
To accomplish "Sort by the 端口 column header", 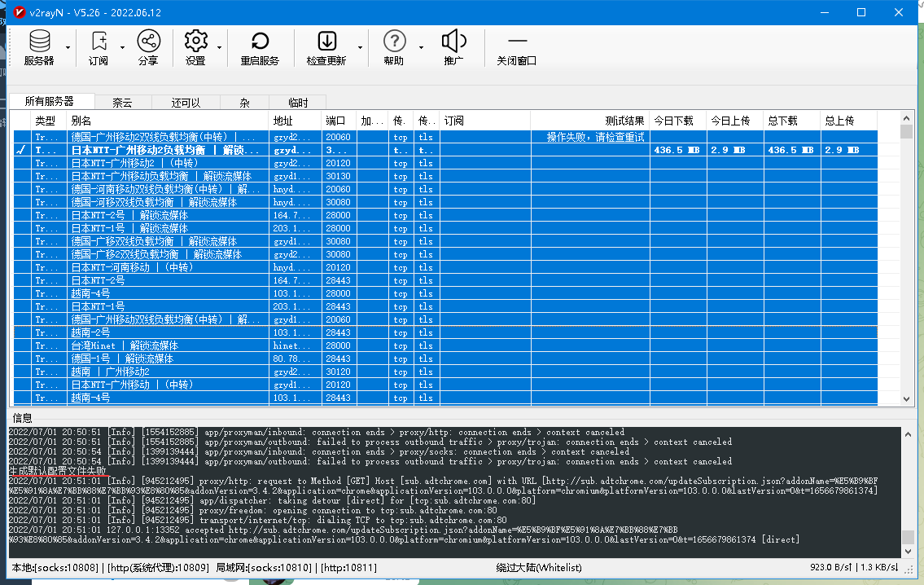I will click(339, 121).
